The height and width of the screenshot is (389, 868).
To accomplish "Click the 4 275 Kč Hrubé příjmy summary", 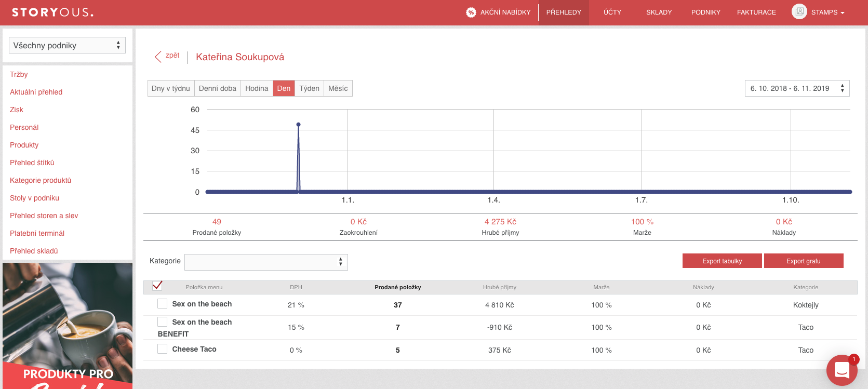I will tap(500, 222).
